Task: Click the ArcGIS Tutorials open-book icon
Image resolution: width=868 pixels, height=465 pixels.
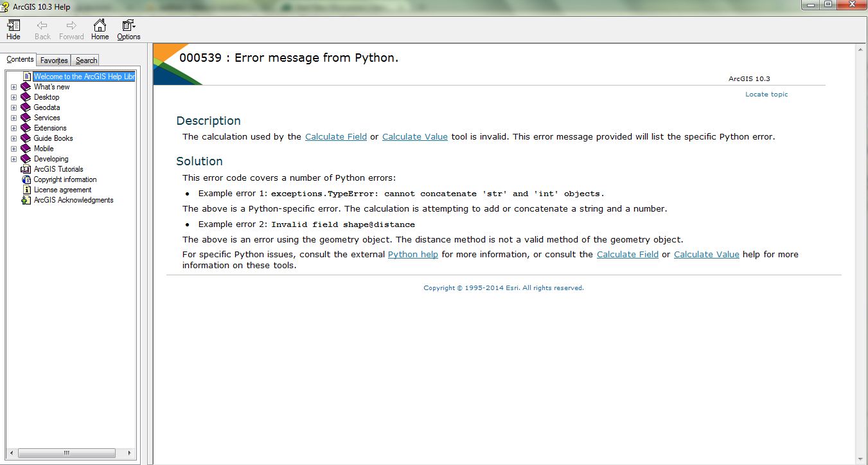Action: tap(26, 169)
